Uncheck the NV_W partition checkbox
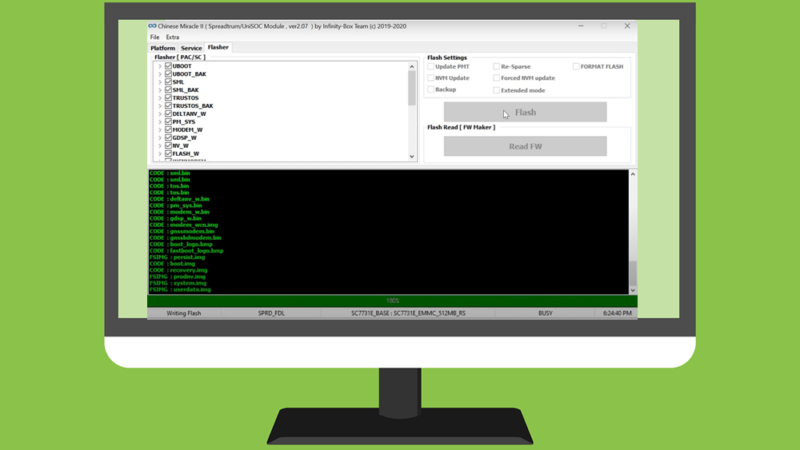 tap(168, 145)
